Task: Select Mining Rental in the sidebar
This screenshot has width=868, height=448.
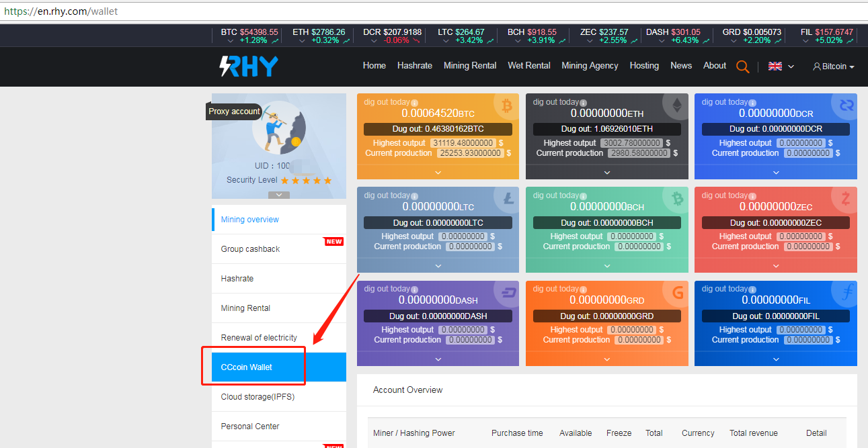Action: tap(279, 308)
